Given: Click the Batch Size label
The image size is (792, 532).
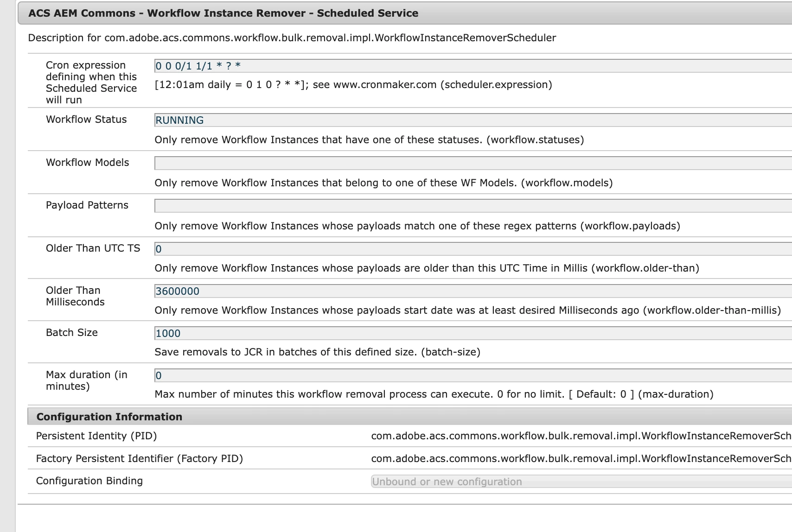Looking at the screenshot, I should pyautogui.click(x=72, y=333).
